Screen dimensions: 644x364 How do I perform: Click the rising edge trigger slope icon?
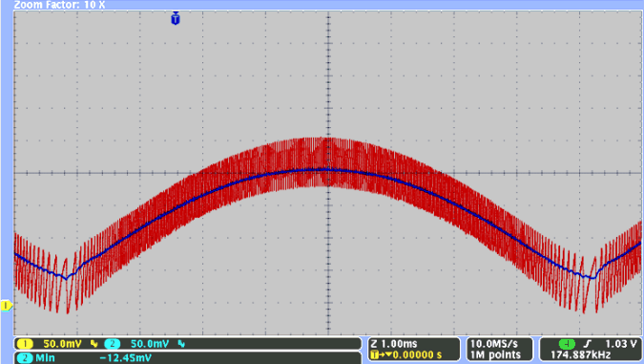pyautogui.click(x=588, y=344)
